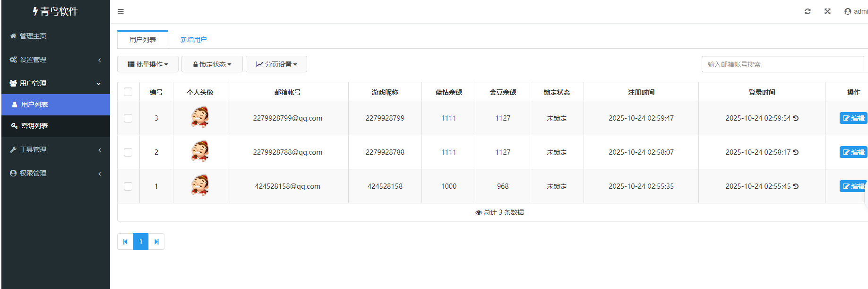Viewport: 868px width, 289px height.
Task: Open the 锁定状态 filter dropdown
Action: [x=212, y=64]
